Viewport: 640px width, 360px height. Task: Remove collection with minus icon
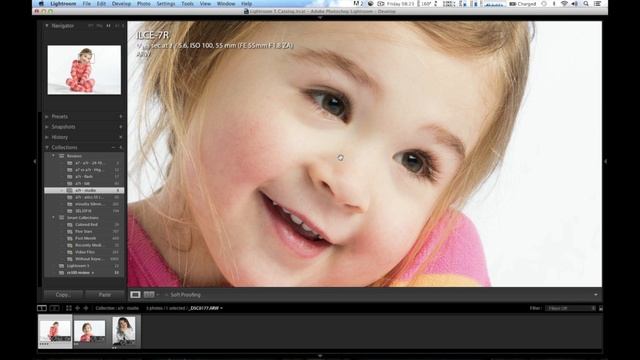(113, 147)
